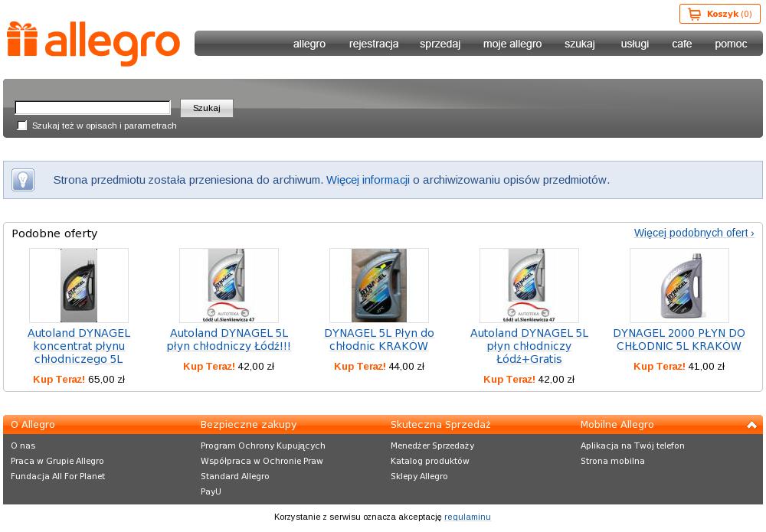Go to rejestracja in the nav bar
Screen dimensions: 766x532
coord(374,44)
